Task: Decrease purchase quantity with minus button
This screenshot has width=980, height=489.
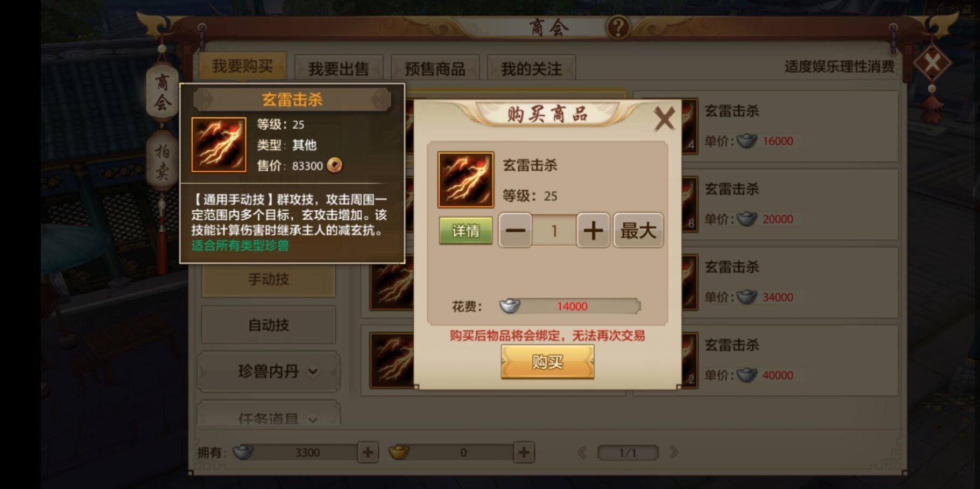Action: pyautogui.click(x=515, y=230)
